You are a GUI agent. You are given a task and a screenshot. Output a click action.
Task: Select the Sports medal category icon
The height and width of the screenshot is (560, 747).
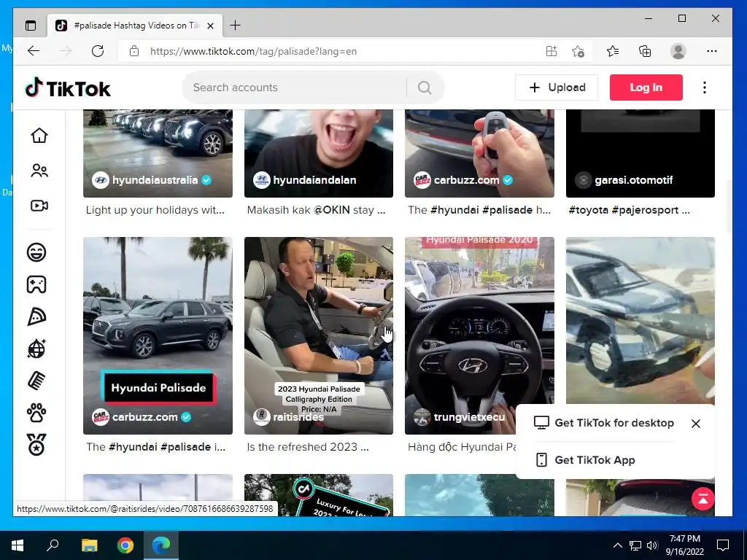click(x=36, y=445)
